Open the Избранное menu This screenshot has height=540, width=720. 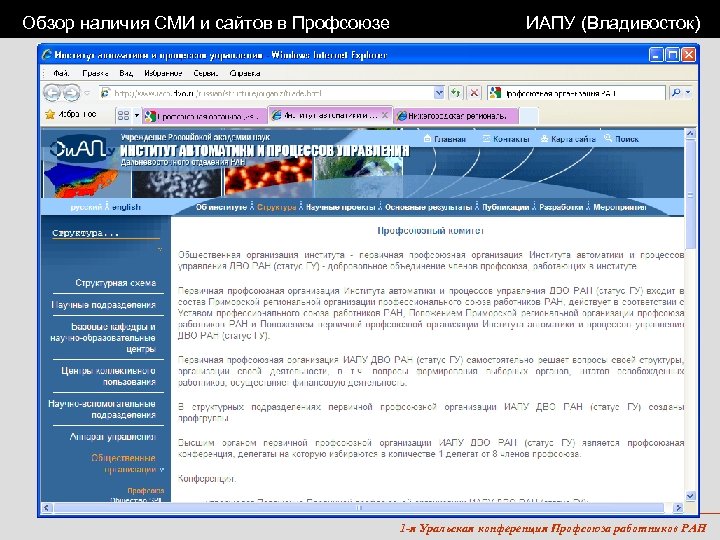click(x=163, y=73)
